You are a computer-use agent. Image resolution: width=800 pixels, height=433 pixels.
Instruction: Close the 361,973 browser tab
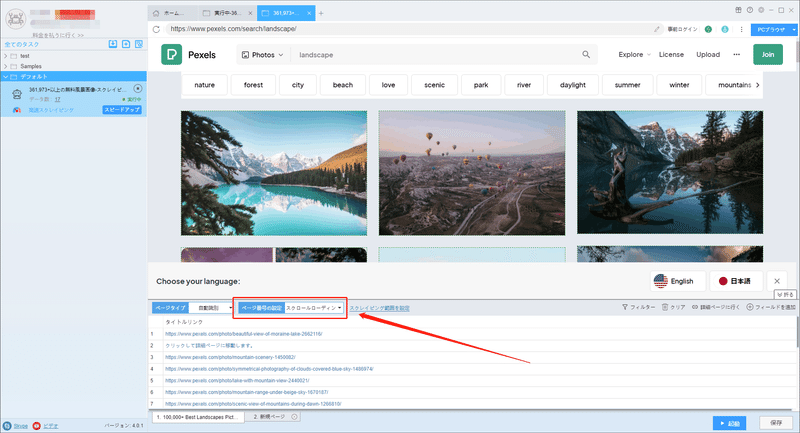tap(309, 13)
